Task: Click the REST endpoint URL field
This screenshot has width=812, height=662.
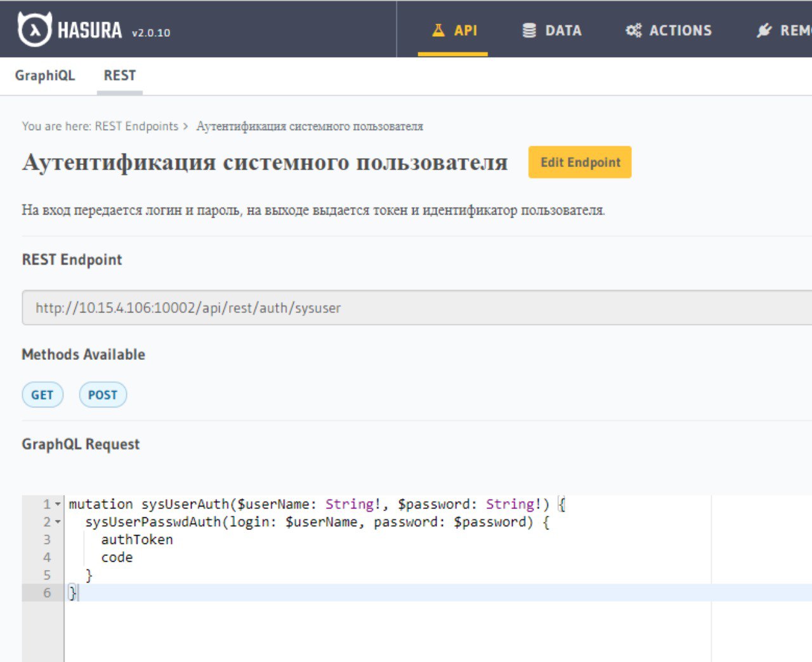Action: pos(417,308)
